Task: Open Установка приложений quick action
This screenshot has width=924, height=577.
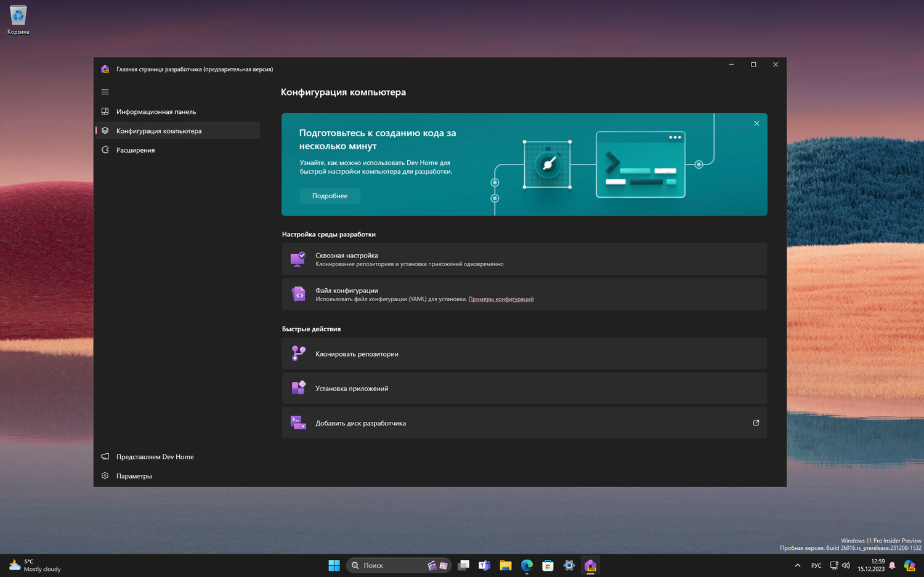Action: click(524, 388)
